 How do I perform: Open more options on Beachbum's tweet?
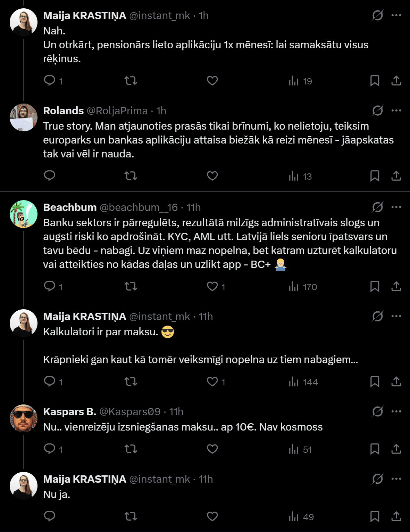[x=396, y=207]
